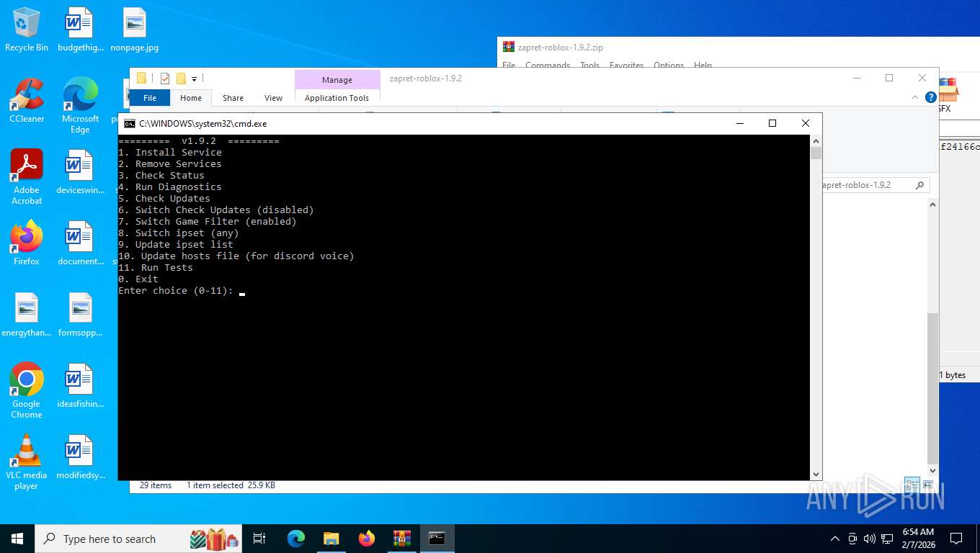Open WinRAR Favorites menu
Screen dimensions: 980x553
(x=626, y=65)
